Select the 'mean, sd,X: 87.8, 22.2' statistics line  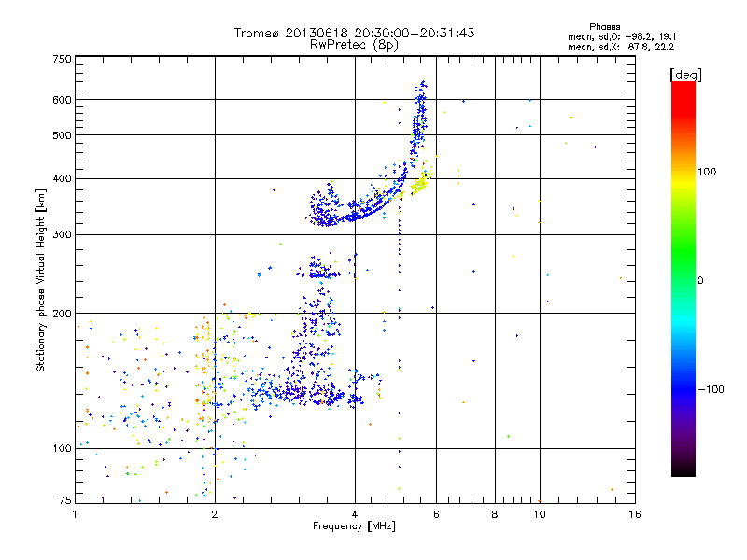[x=621, y=47]
